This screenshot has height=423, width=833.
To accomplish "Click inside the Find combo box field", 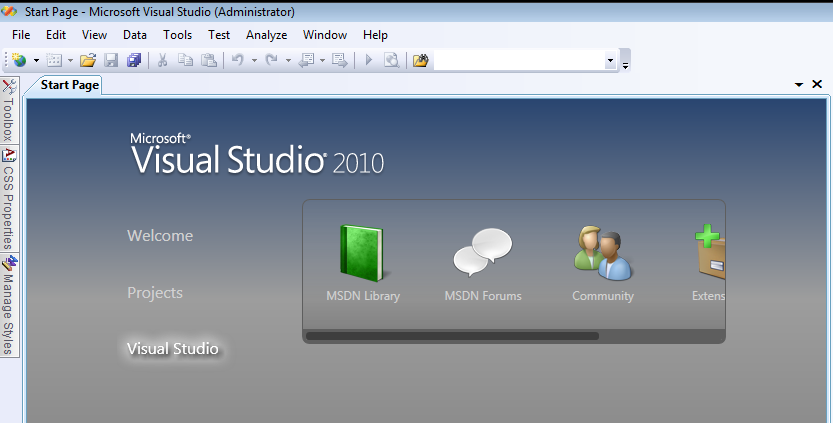I will pos(519,60).
